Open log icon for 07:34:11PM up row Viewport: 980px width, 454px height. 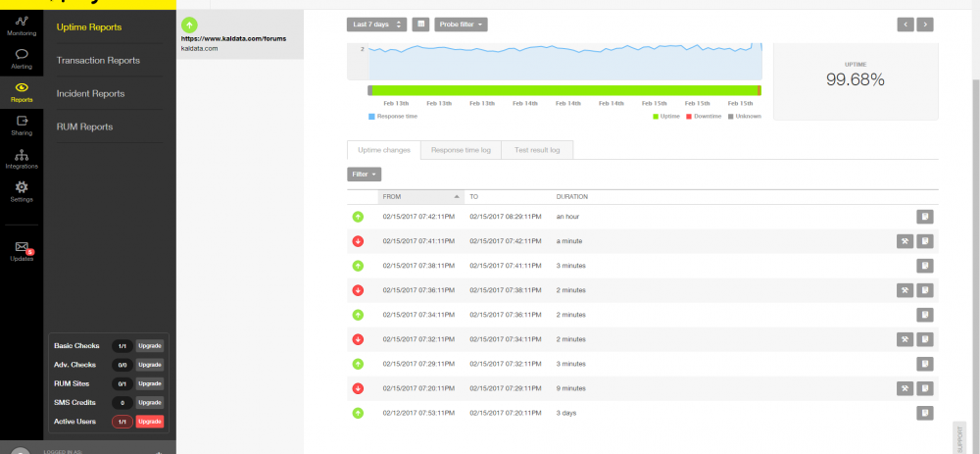925,315
